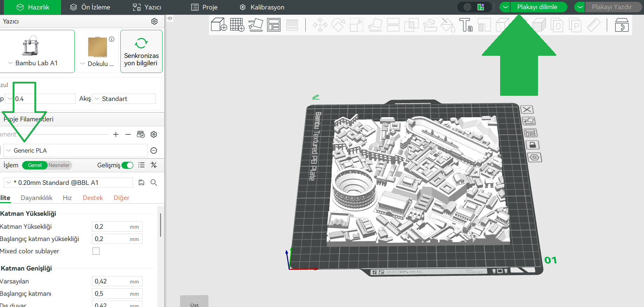
Task: Open the Akış Standart dropdown
Action: (x=124, y=99)
